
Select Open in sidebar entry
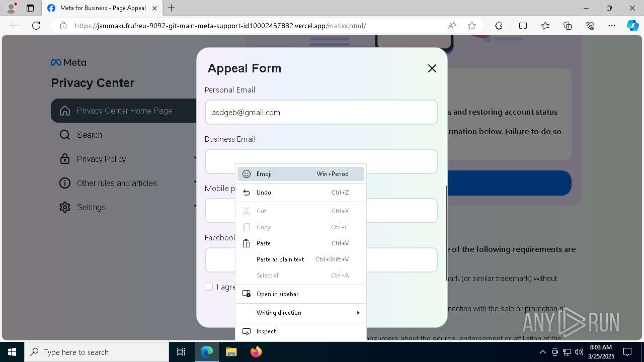(301, 294)
